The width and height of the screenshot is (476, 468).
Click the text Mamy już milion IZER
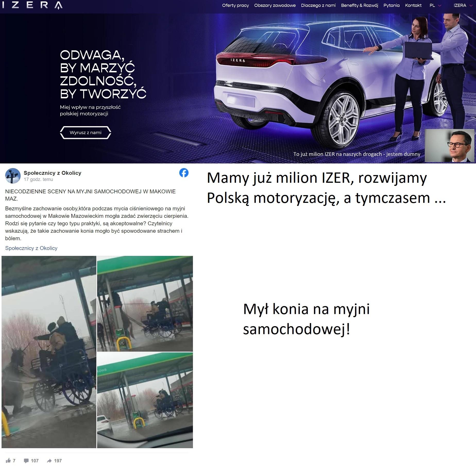tap(326, 188)
